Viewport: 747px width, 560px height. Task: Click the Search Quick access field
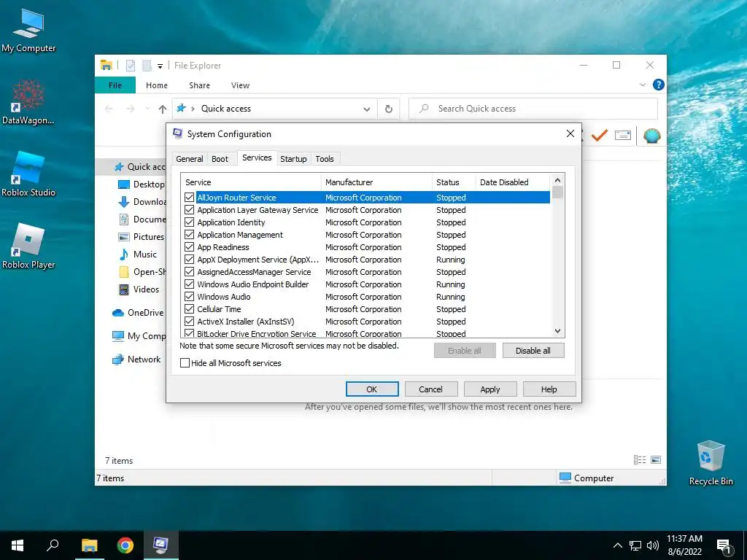click(x=533, y=109)
